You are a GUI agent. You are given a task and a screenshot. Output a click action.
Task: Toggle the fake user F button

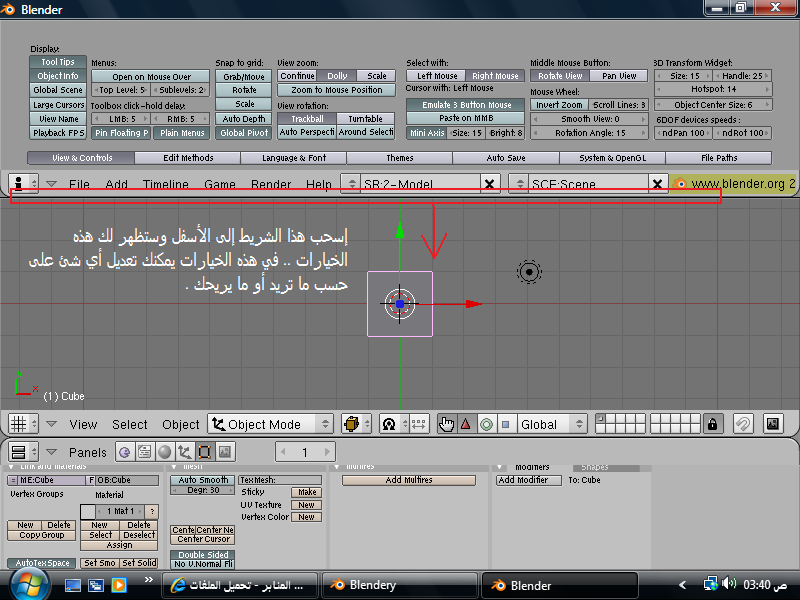[x=91, y=480]
